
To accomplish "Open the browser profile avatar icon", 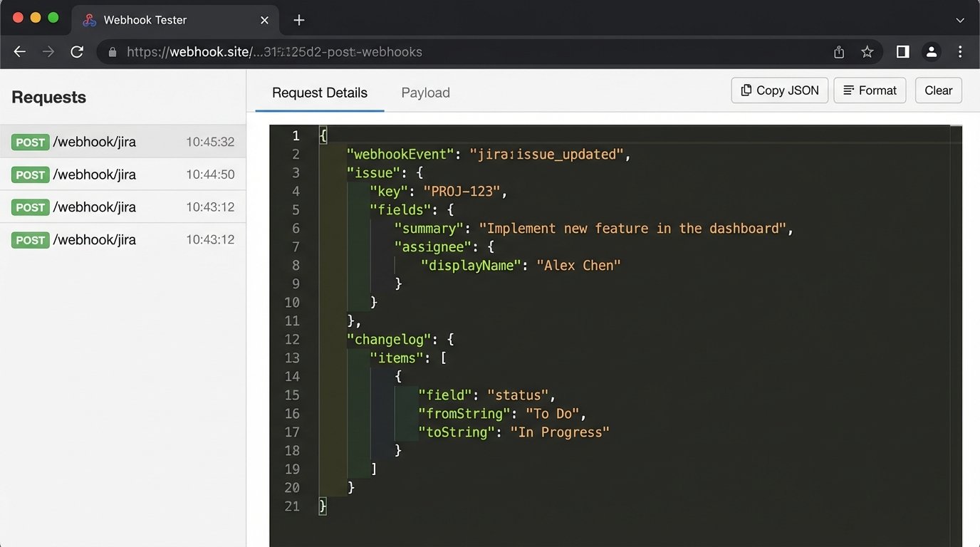I will 932,51.
